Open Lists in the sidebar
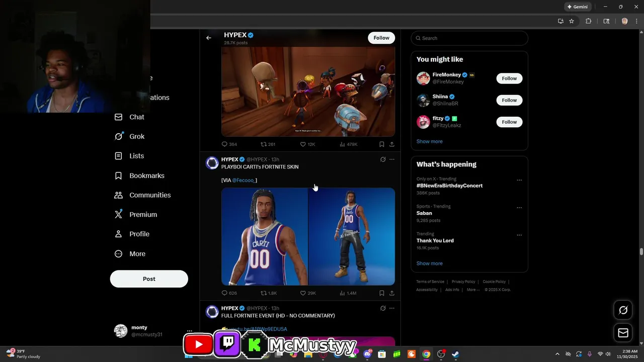This screenshot has width=644, height=362. pyautogui.click(x=129, y=156)
